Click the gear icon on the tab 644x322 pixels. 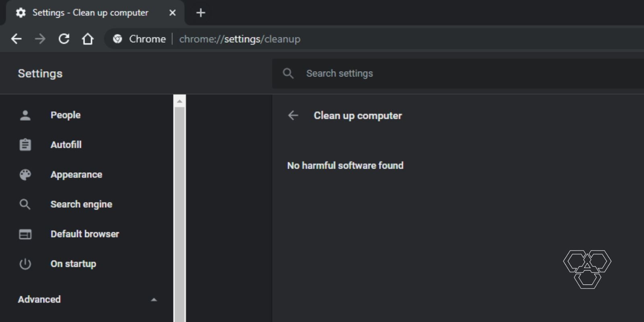[x=21, y=13]
